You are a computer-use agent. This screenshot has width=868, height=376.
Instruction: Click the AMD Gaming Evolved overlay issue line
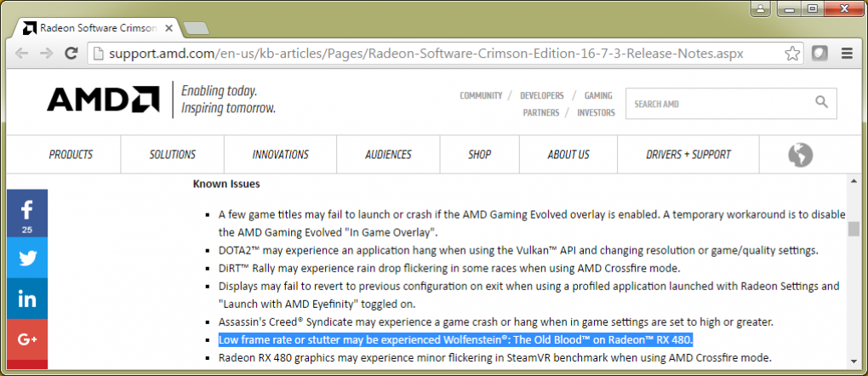[x=532, y=223]
